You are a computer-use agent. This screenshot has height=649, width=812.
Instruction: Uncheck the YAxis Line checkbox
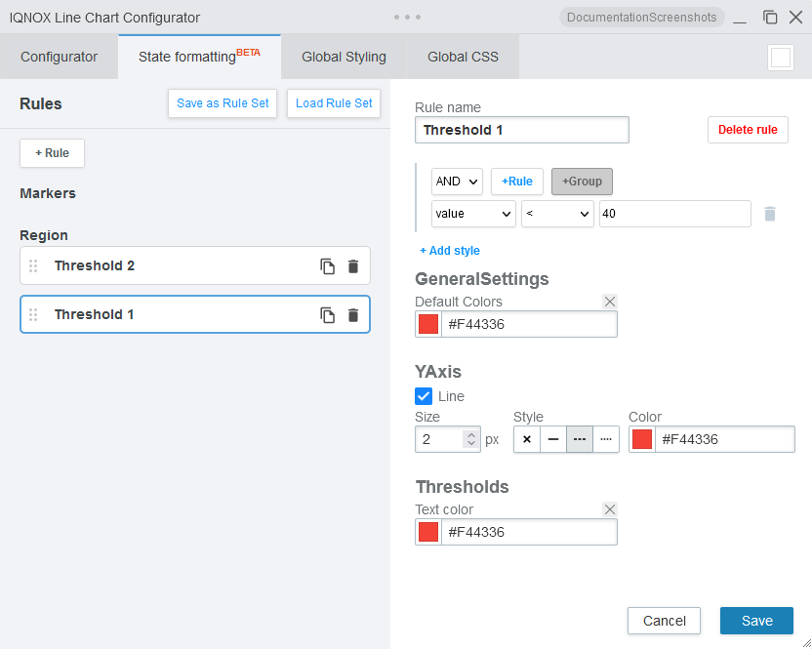click(424, 396)
